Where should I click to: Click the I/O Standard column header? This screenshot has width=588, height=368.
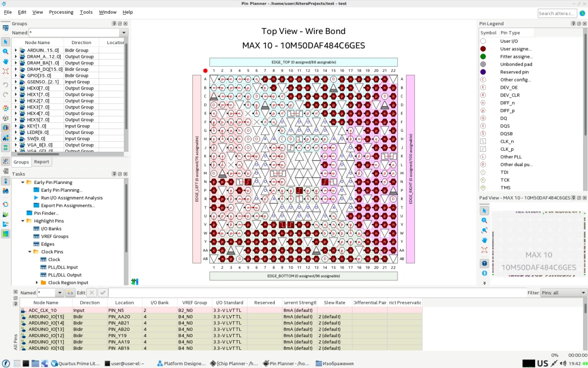[x=230, y=303]
